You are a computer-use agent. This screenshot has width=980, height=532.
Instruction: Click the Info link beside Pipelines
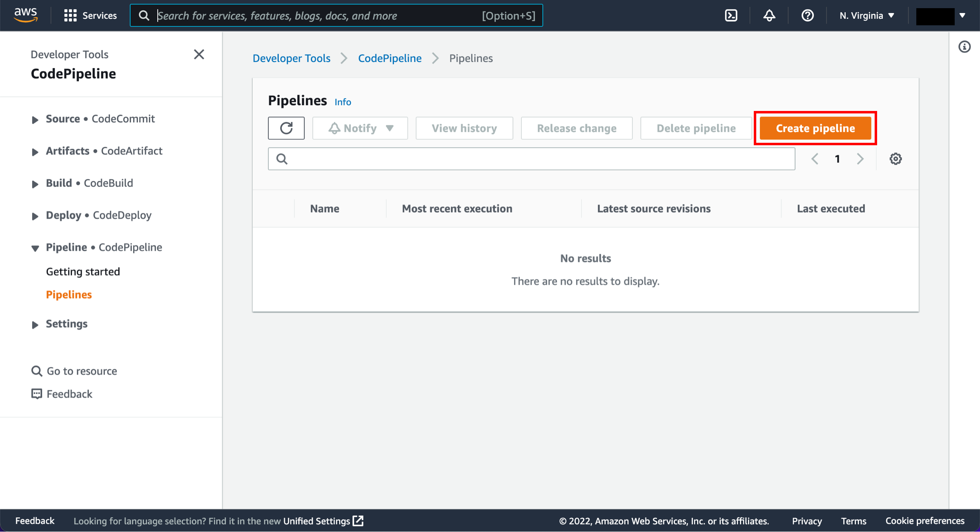coord(343,102)
